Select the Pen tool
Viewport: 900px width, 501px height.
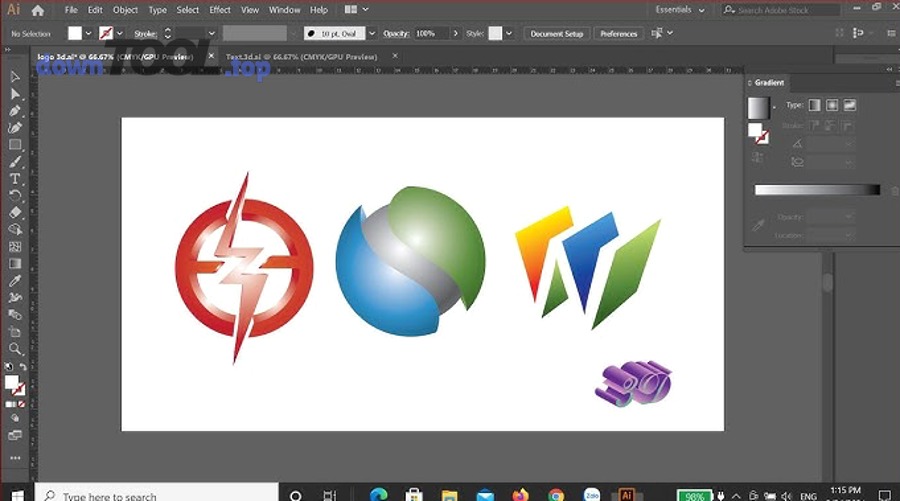15,111
